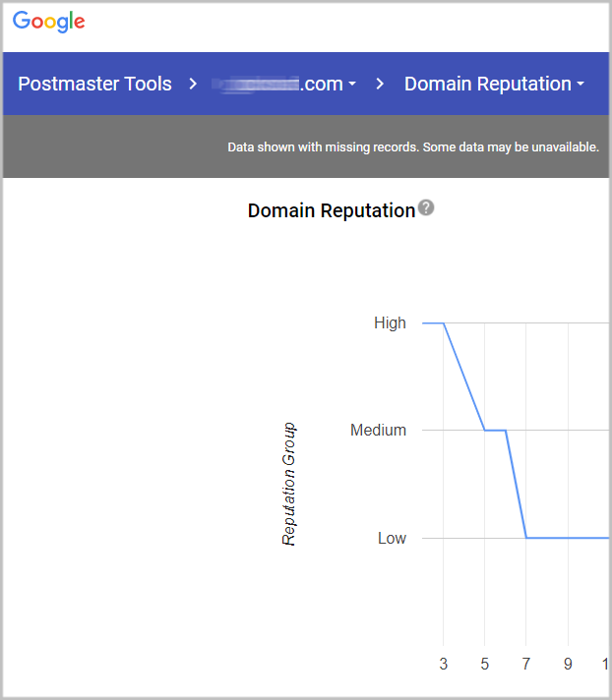This screenshot has width=612, height=700.
Task: Click breadcrumb chevron before Domain Reputation
Action: 380,85
